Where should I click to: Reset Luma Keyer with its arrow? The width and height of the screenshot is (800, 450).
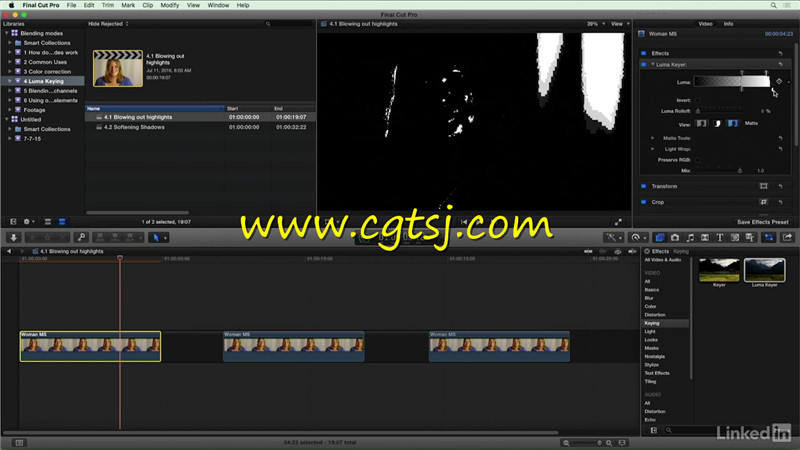tap(780, 64)
